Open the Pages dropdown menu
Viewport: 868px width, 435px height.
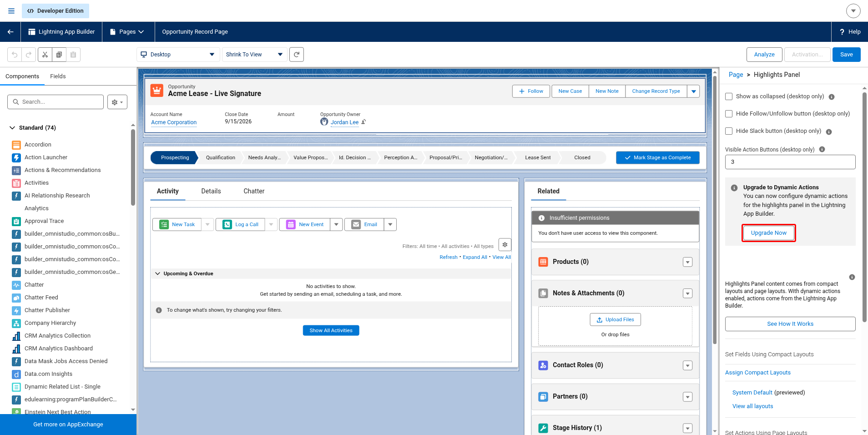tap(127, 32)
